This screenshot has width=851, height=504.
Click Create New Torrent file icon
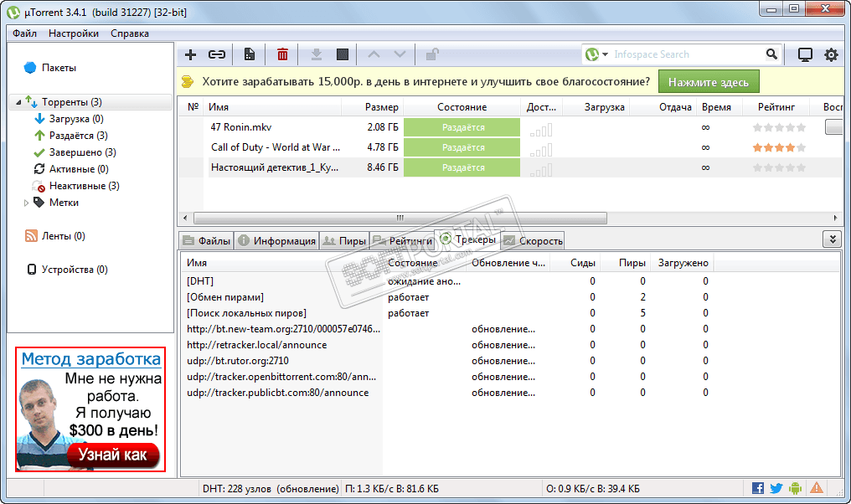(249, 54)
